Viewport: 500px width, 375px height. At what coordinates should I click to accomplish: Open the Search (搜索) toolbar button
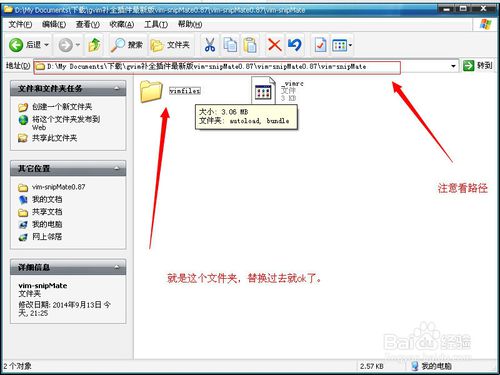[127, 45]
